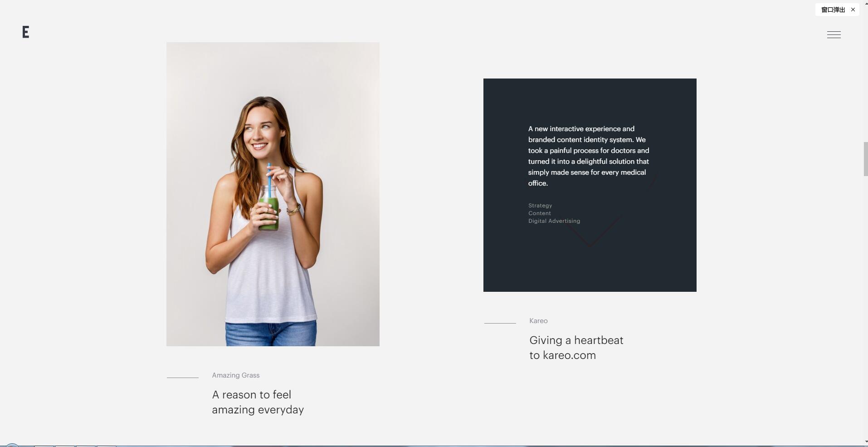This screenshot has width=868, height=447.
Task: Click the Strategy tag on Kareo card
Action: coord(540,206)
